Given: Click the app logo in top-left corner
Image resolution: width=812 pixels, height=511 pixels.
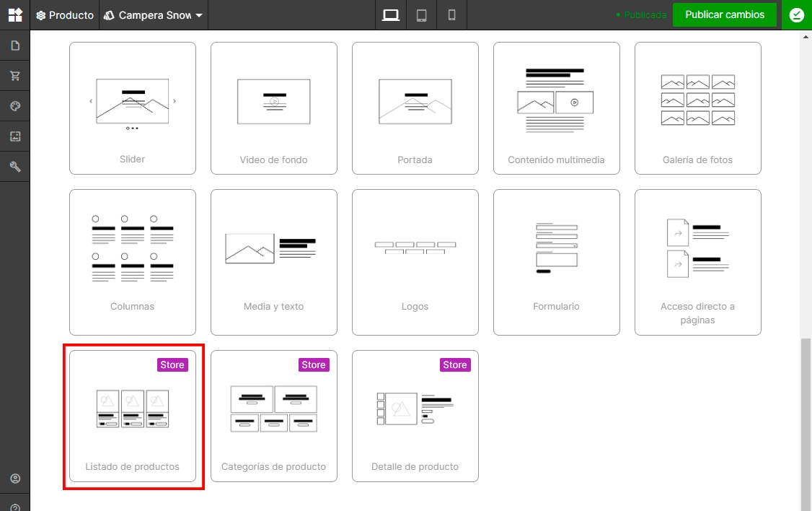Looking at the screenshot, I should point(15,15).
